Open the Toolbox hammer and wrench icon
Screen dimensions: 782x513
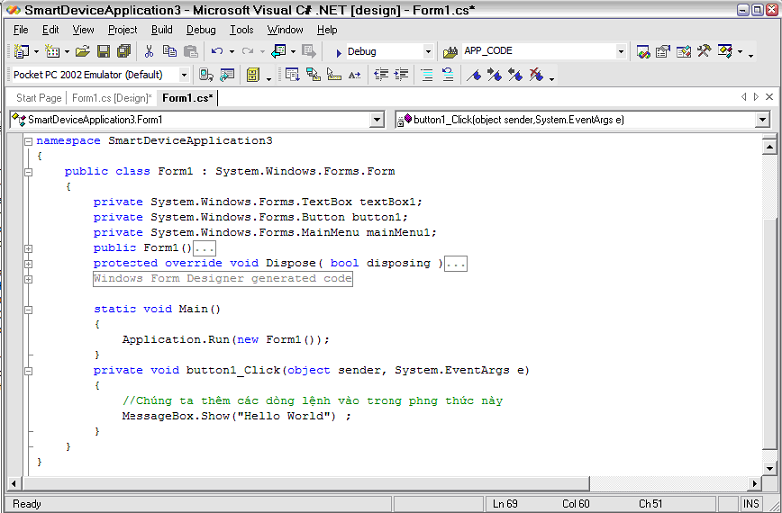tap(704, 51)
